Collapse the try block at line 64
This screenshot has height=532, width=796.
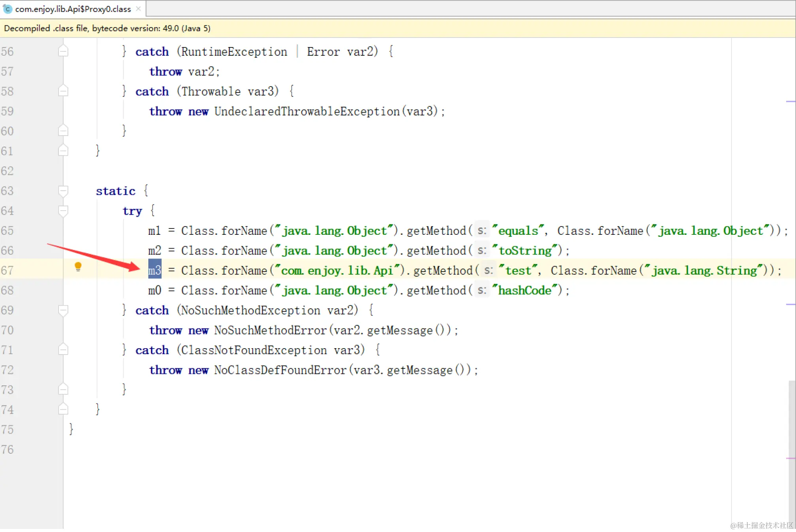point(63,211)
